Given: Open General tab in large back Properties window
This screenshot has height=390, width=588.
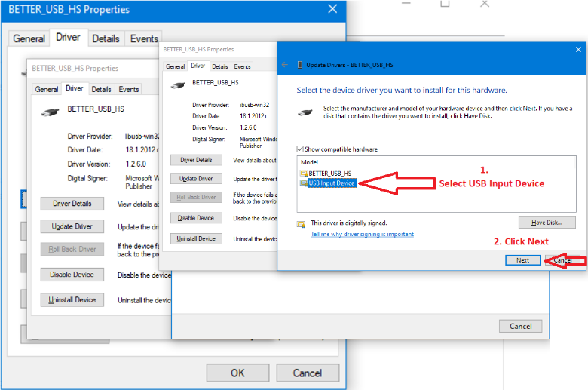Looking at the screenshot, I should tap(29, 38).
